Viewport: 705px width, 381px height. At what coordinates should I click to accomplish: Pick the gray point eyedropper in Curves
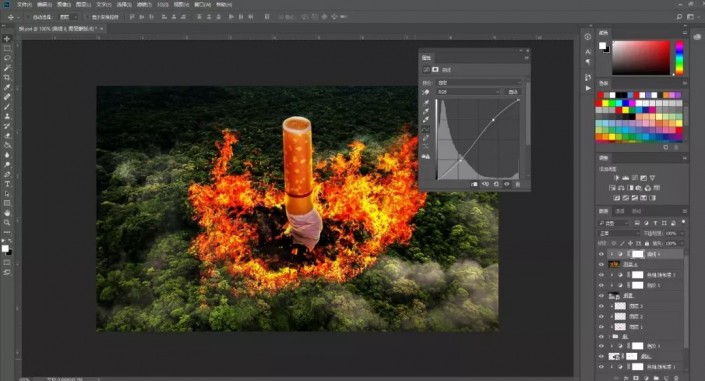coord(425,111)
